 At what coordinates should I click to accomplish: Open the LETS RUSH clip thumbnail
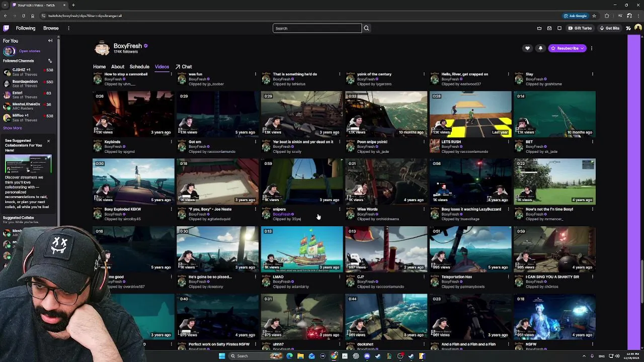(x=470, y=114)
